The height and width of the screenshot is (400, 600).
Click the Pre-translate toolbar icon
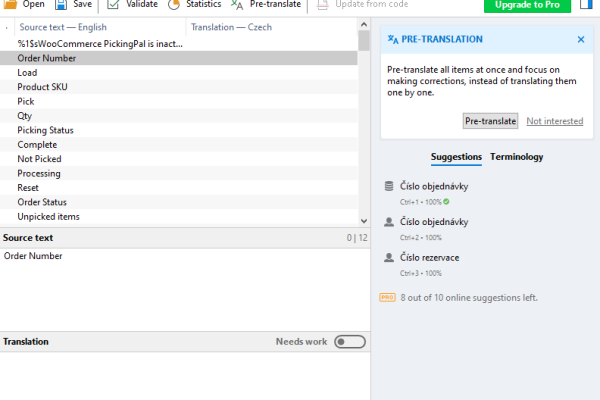pyautogui.click(x=237, y=5)
